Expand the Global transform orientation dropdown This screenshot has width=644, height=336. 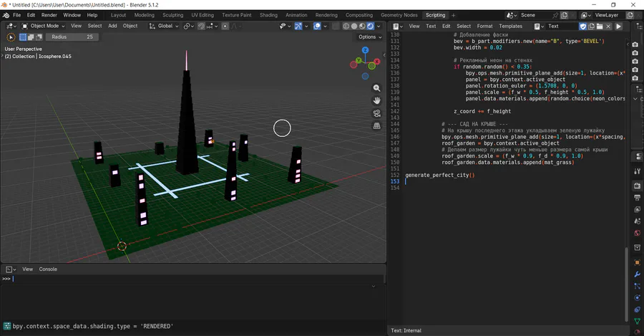coord(164,26)
